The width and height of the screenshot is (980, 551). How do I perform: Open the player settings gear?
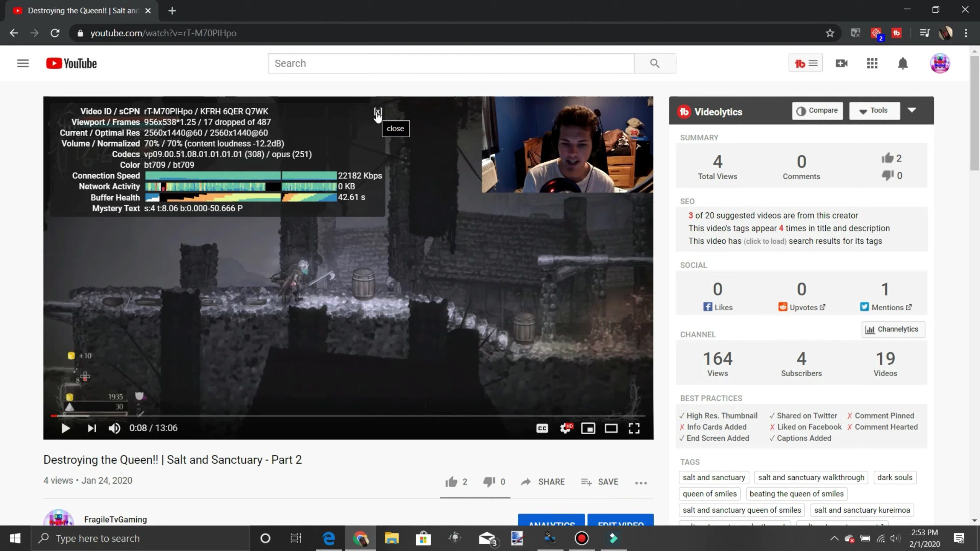pos(566,428)
